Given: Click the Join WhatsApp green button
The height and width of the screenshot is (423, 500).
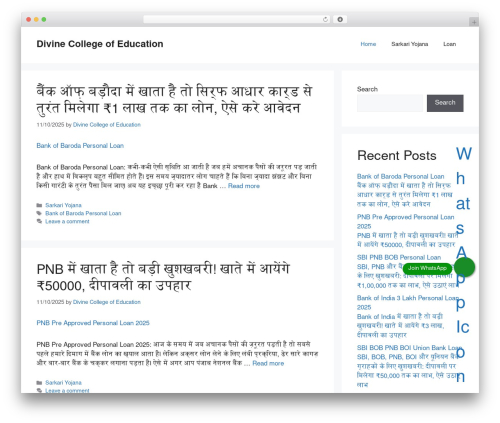Looking at the screenshot, I should (x=427, y=268).
